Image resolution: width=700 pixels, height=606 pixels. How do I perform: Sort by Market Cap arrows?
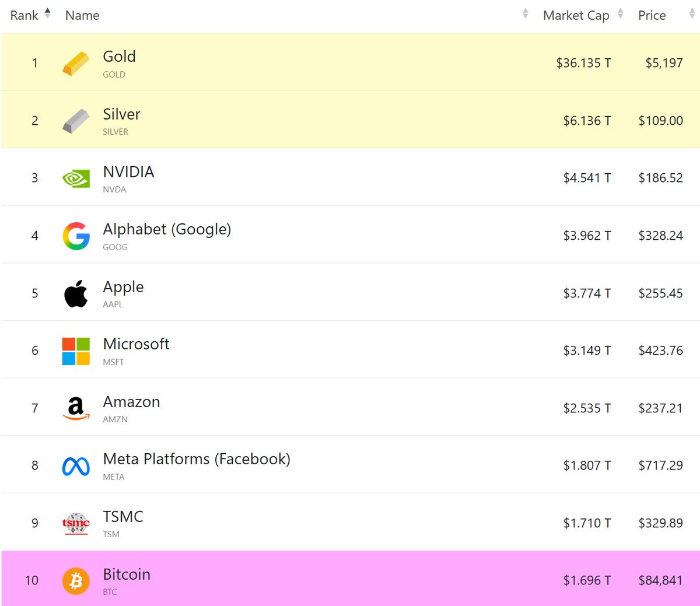pyautogui.click(x=620, y=13)
